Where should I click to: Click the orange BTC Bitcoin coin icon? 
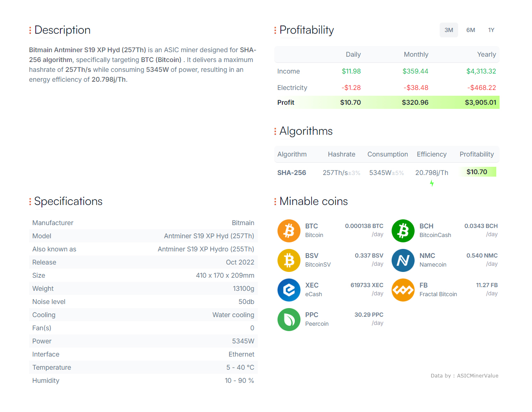pyautogui.click(x=289, y=231)
